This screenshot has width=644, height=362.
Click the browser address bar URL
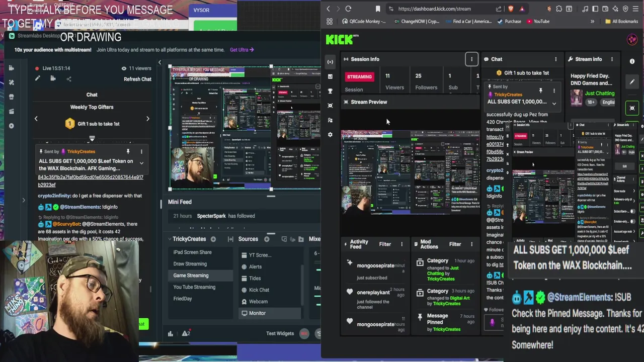pos(434,9)
